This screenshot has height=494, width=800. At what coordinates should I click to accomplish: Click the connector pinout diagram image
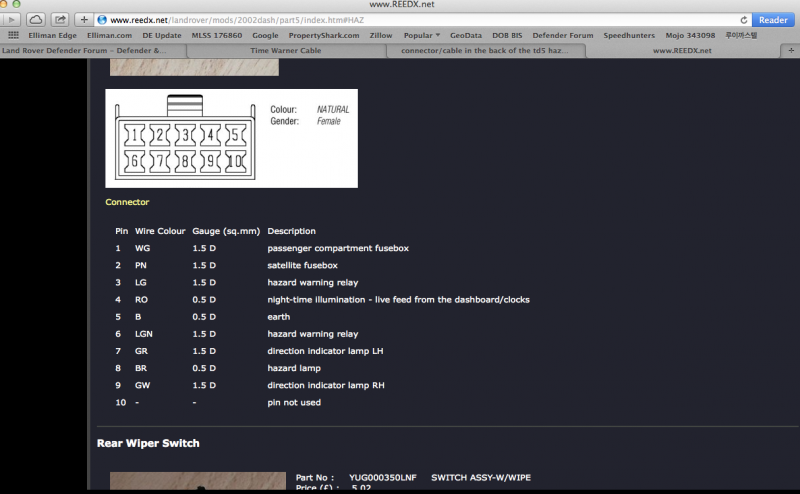(x=231, y=138)
